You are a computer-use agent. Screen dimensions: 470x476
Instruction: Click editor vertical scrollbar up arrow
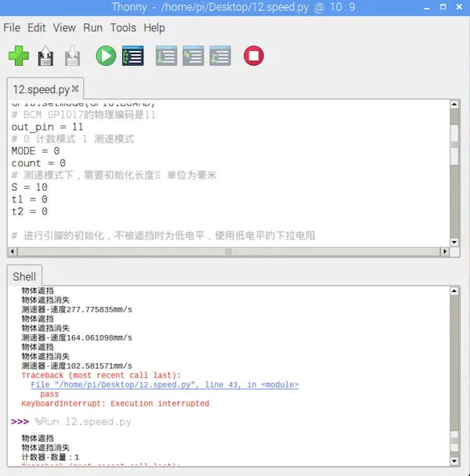tap(454, 104)
